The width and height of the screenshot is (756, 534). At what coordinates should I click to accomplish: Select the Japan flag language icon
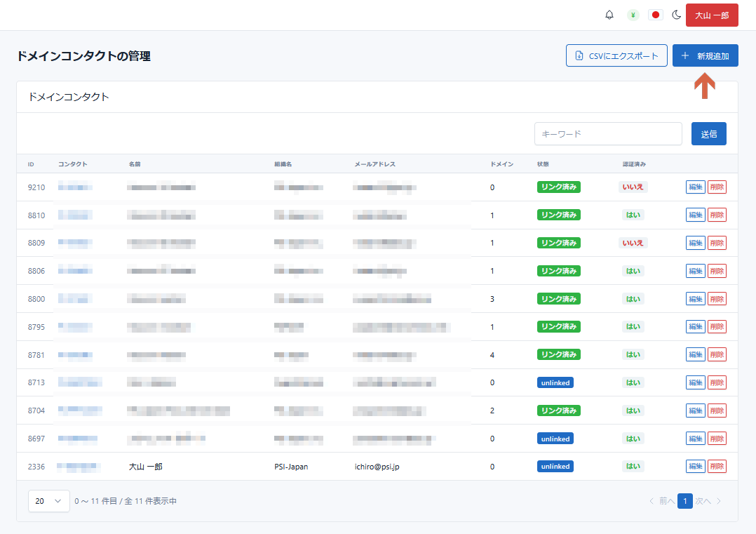[656, 15]
